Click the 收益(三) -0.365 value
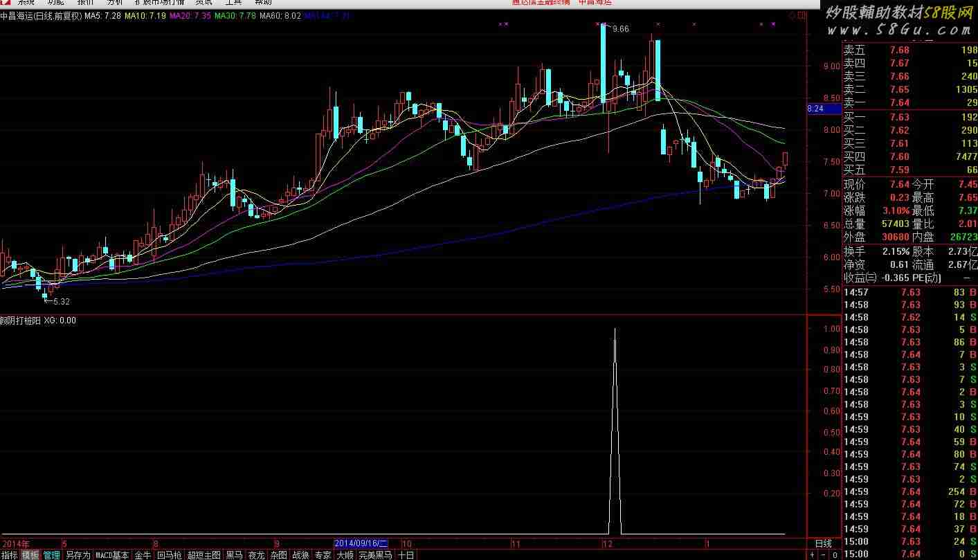 click(896, 278)
